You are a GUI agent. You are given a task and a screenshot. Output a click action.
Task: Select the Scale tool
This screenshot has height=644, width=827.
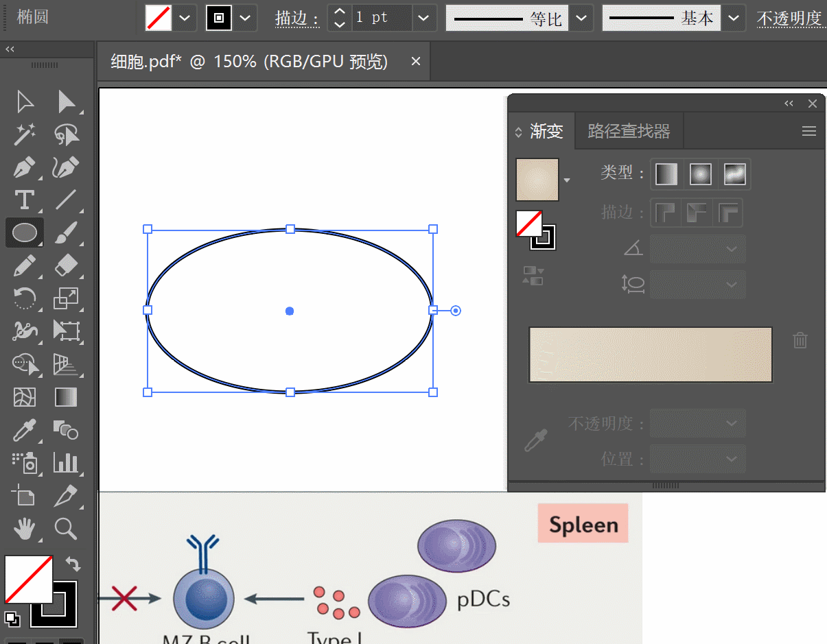pos(67,298)
